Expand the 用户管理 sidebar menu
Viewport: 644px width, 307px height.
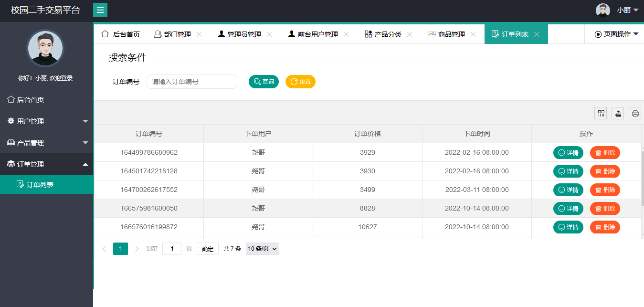[x=46, y=121]
